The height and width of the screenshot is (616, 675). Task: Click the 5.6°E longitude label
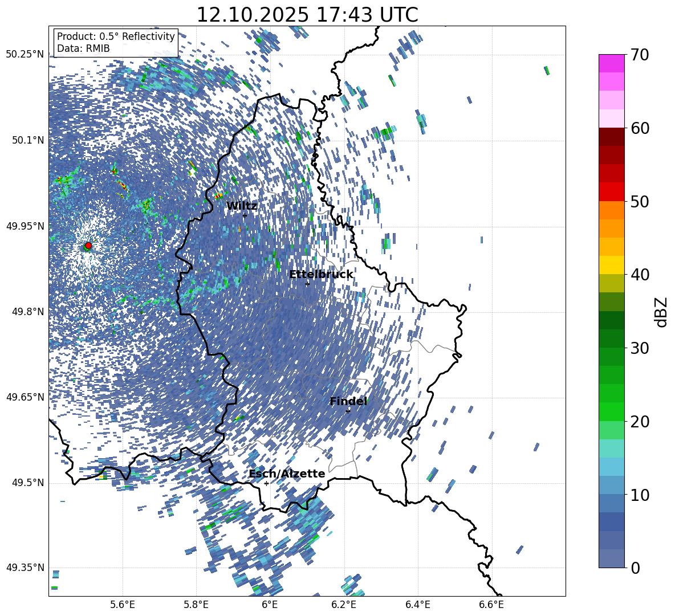(x=123, y=605)
